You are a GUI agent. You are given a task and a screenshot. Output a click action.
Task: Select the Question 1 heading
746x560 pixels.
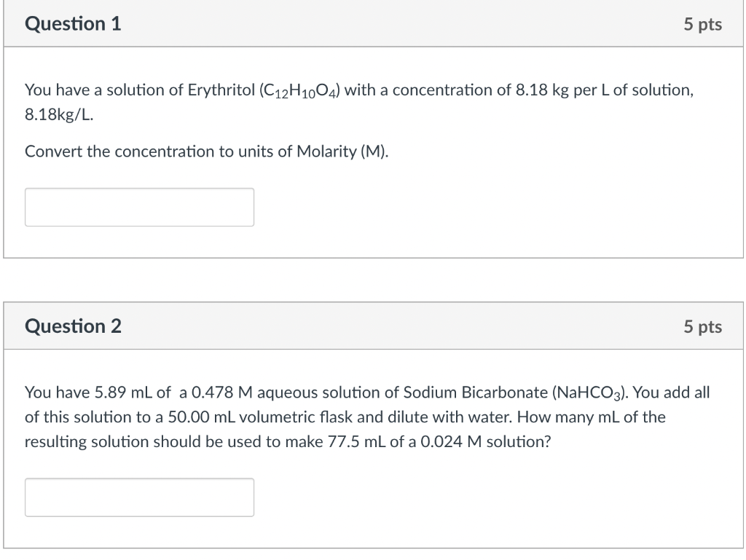[74, 24]
